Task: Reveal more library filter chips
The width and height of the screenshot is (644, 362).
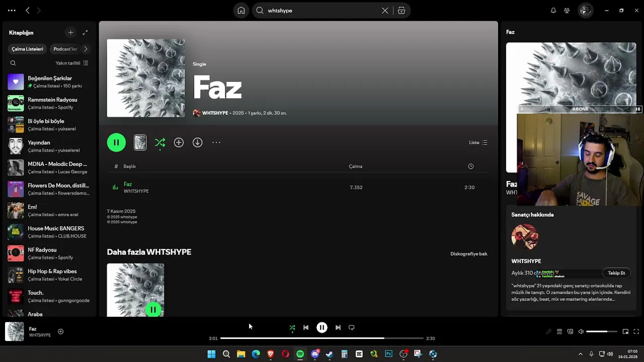Action: click(x=86, y=49)
